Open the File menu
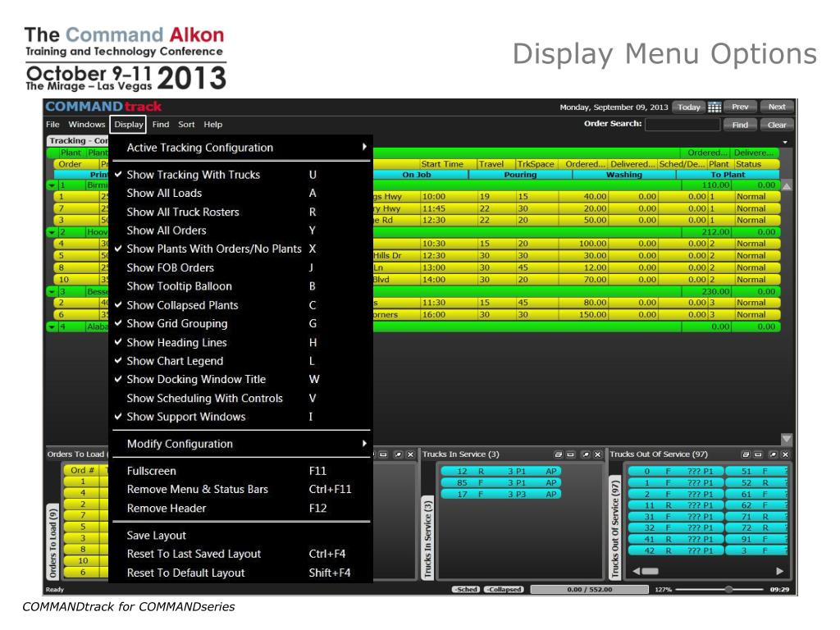The image size is (840, 630). coord(53,125)
